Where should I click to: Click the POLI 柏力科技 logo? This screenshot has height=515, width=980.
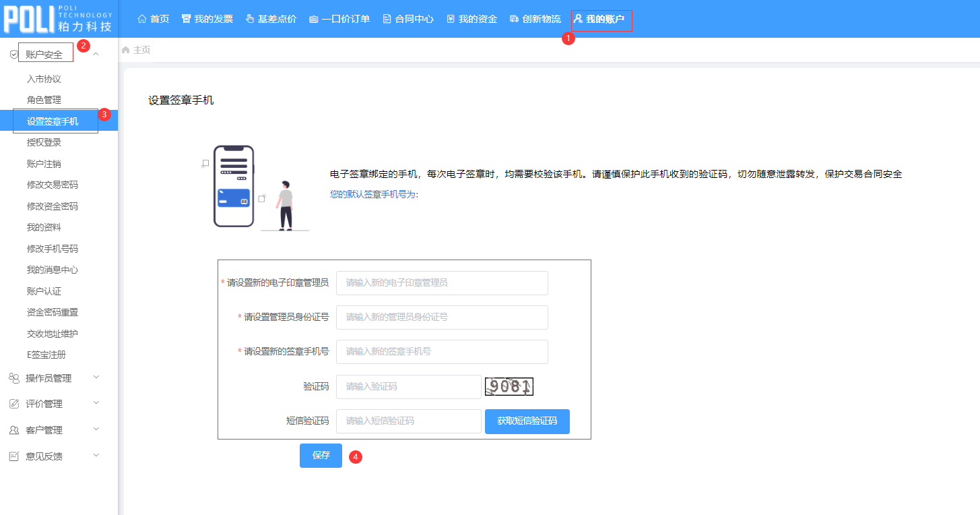coord(59,19)
